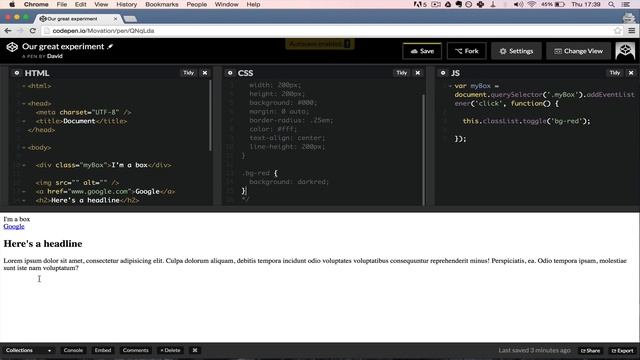The width and height of the screenshot is (640, 360).
Task: Click the footer X keyboard button
Action: [195, 350]
